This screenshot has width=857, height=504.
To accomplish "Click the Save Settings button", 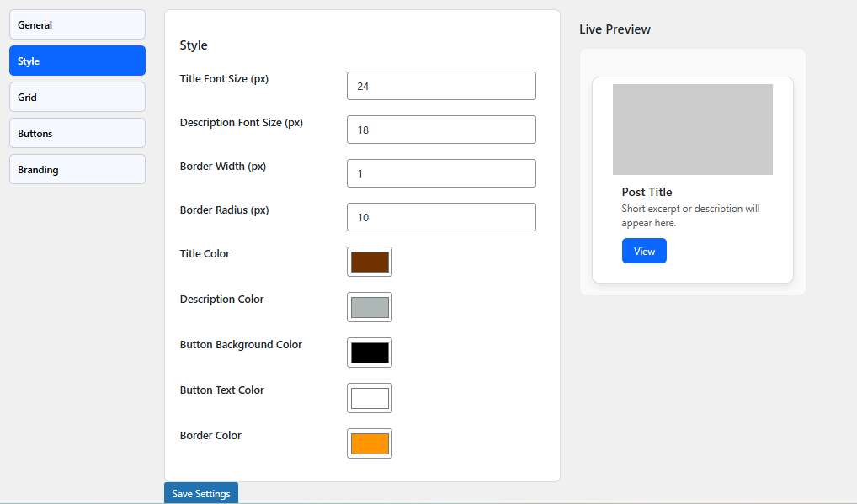I will point(200,494).
